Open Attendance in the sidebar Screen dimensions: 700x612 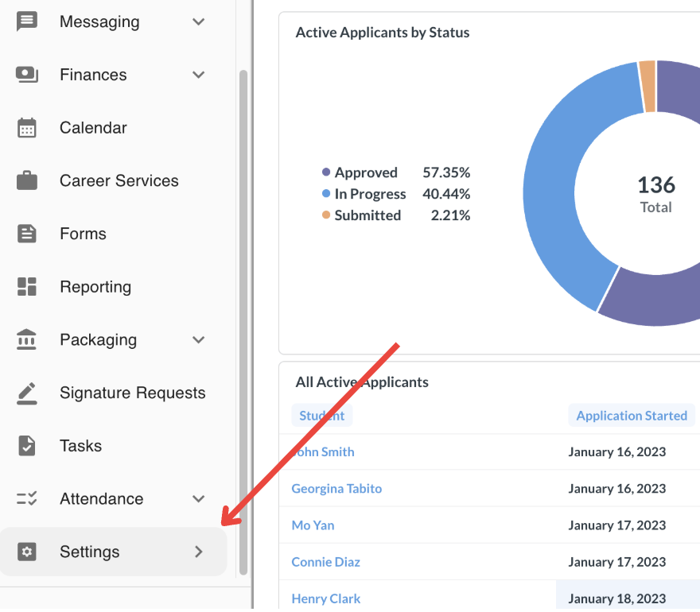pos(102,498)
